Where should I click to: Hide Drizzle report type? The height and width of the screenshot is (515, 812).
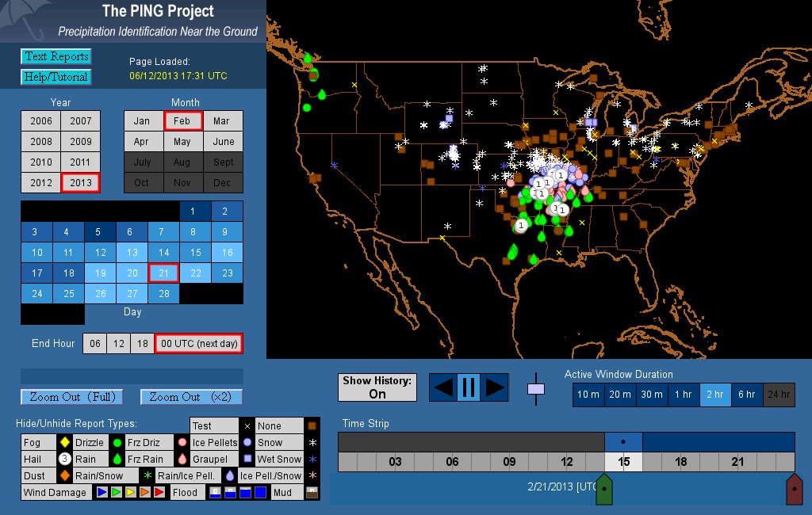pyautogui.click(x=89, y=442)
